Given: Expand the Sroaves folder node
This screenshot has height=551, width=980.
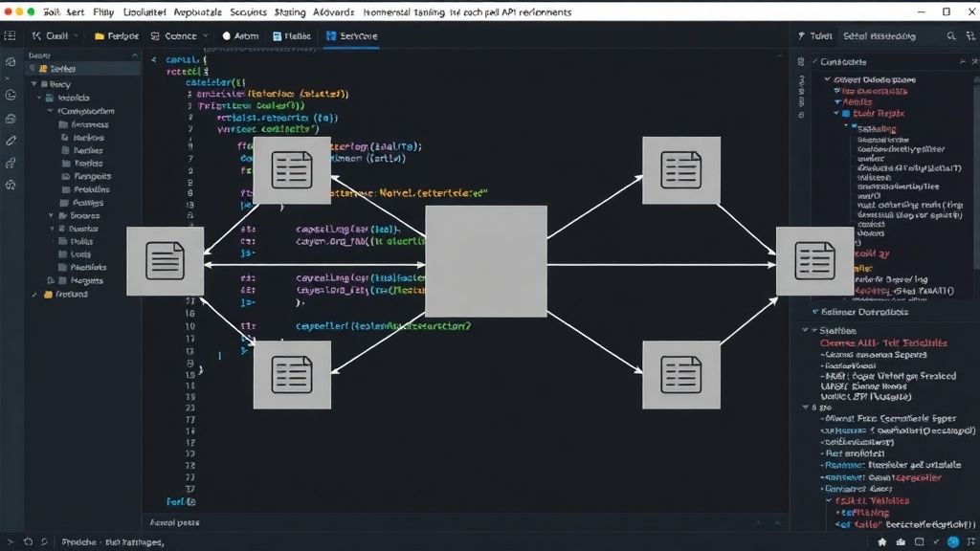Looking at the screenshot, I should pyautogui.click(x=52, y=215).
